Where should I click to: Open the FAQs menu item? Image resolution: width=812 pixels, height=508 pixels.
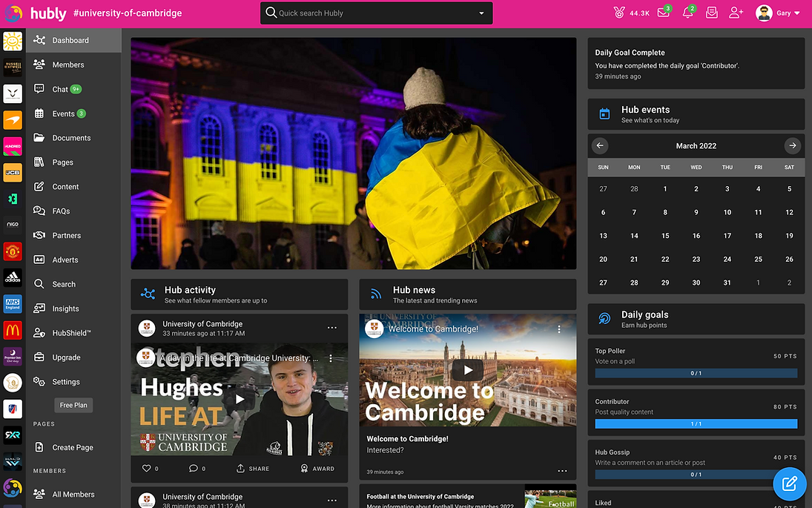click(x=73, y=211)
